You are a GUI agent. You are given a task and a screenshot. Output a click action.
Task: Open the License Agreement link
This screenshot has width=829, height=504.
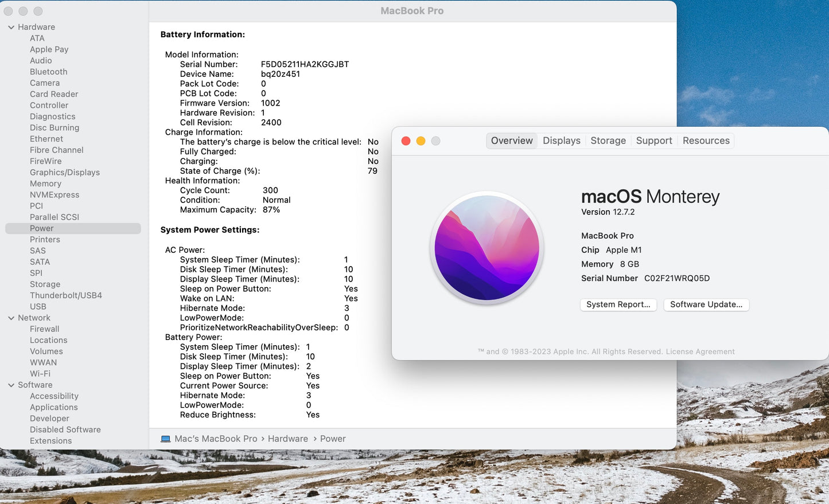(700, 352)
